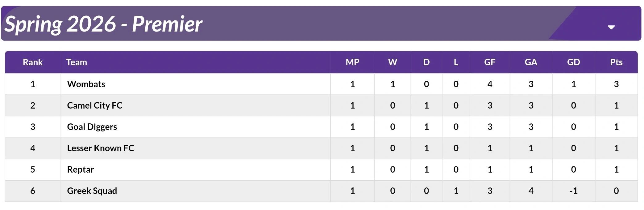This screenshot has height=210, width=644.
Task: Sort by the Rank column header
Action: click(x=33, y=62)
